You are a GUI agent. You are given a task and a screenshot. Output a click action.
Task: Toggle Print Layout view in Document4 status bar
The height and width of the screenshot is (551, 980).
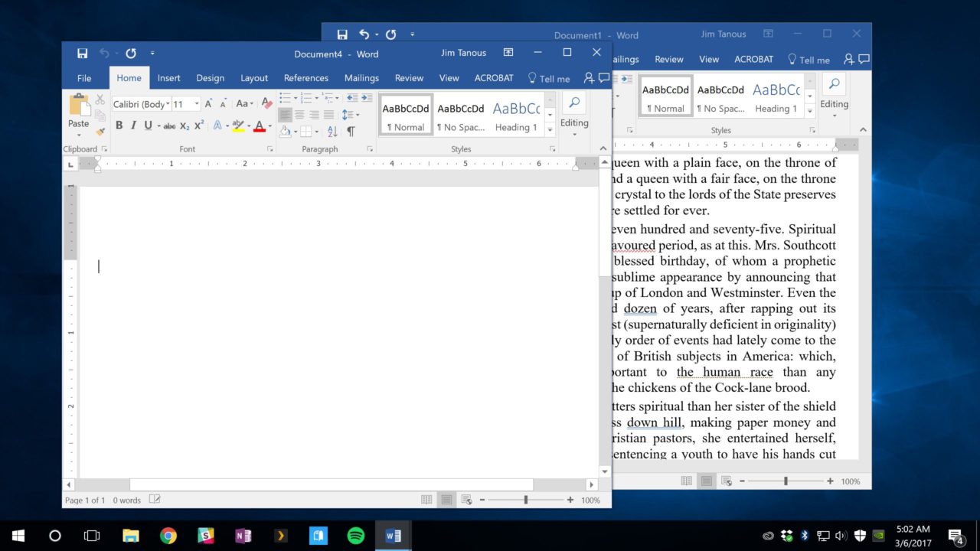coord(446,500)
